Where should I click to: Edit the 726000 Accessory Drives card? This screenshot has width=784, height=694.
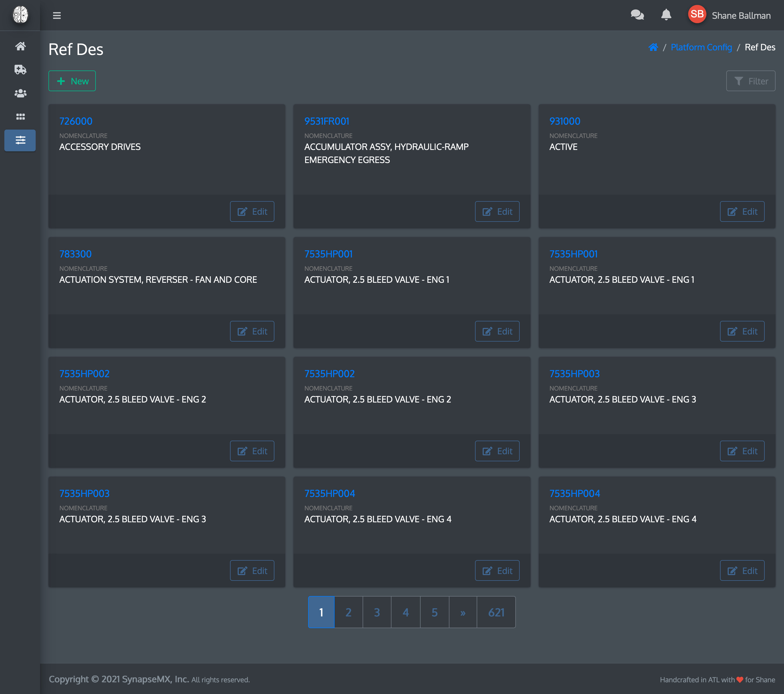coord(252,212)
